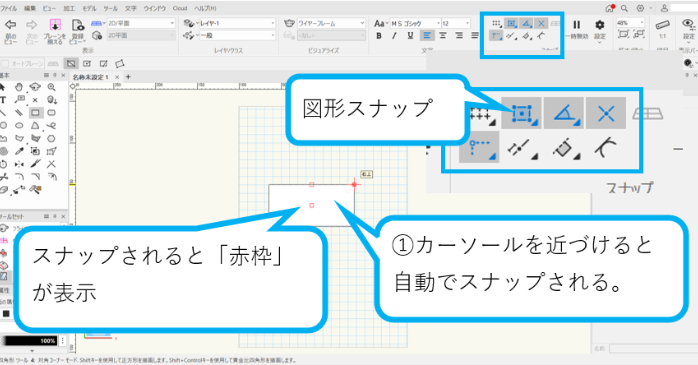The width and height of the screenshot is (698, 365).
Task: Open the レイヤ-1 layer dropdown
Action: (237, 23)
